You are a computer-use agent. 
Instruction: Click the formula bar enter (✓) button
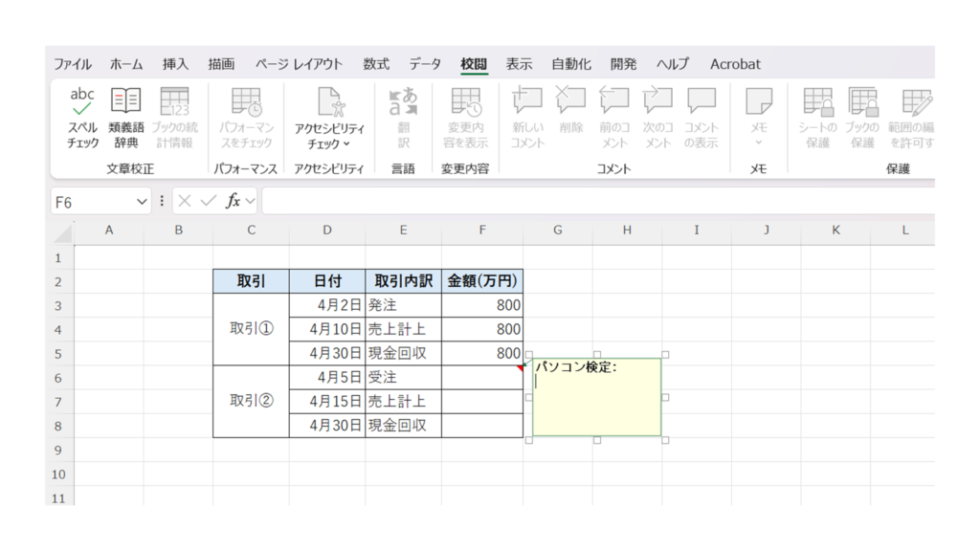pyautogui.click(x=208, y=202)
